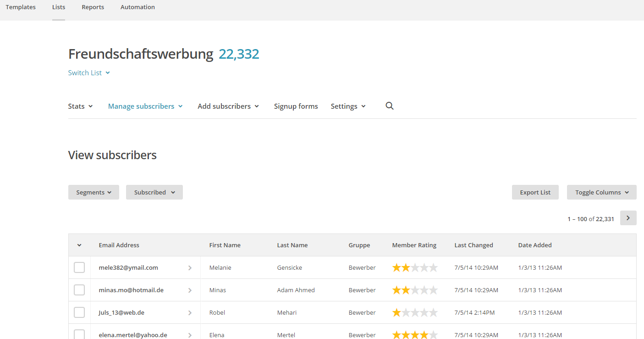The width and height of the screenshot is (644, 339).
Task: Open details arrow for Juls_13@web.de
Action: 190,313
